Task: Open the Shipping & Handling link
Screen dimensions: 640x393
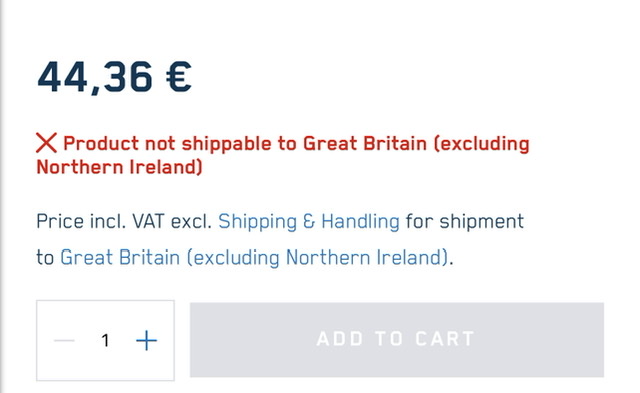Action: click(x=309, y=222)
